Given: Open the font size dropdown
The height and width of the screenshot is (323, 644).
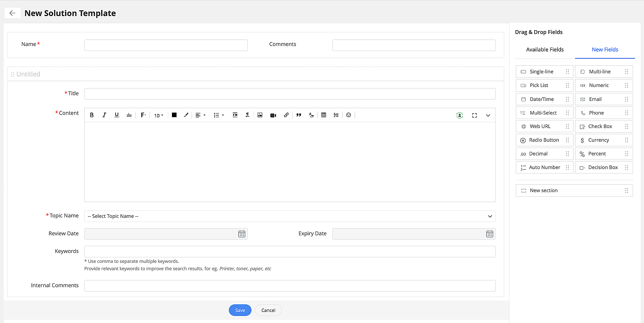Looking at the screenshot, I should click(158, 115).
